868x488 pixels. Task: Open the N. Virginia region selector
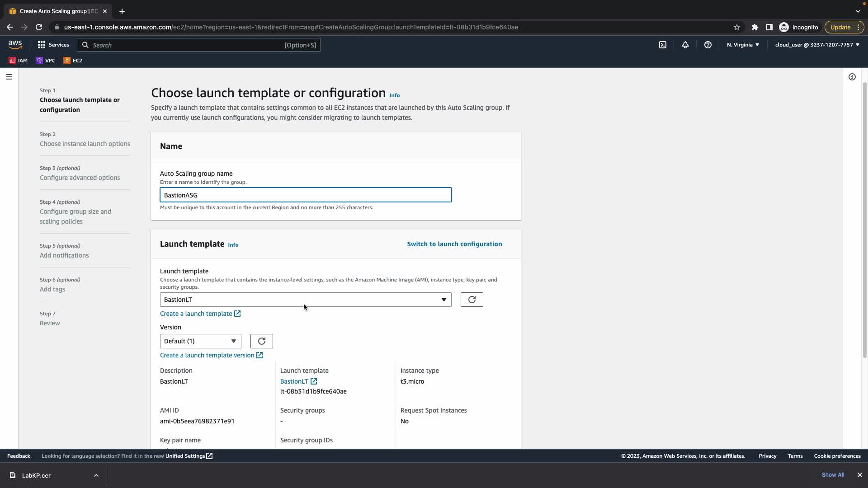743,45
